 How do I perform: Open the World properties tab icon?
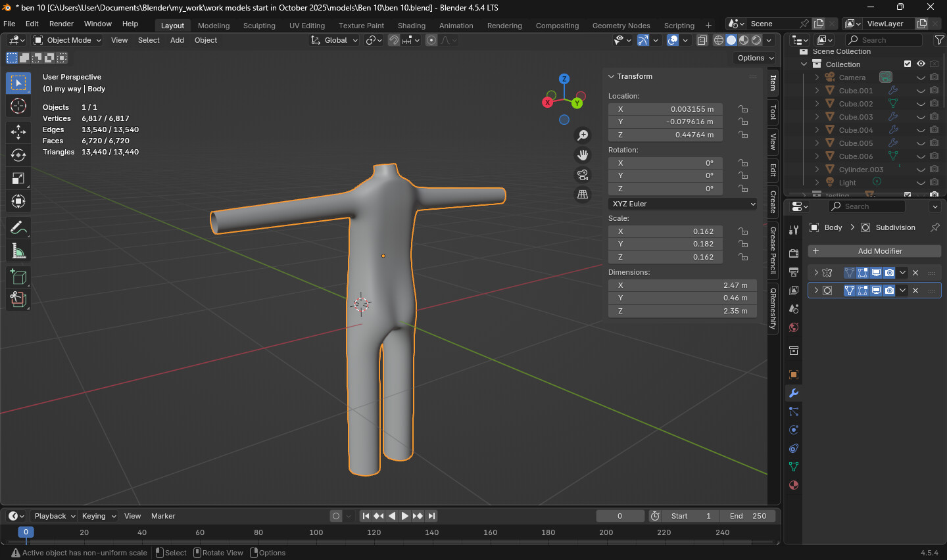pos(794,327)
